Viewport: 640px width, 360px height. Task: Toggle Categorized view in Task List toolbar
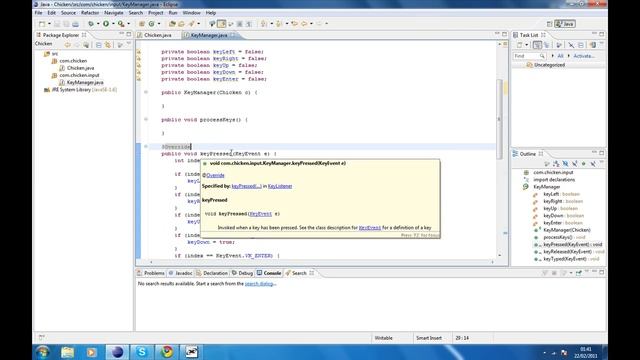point(537,45)
